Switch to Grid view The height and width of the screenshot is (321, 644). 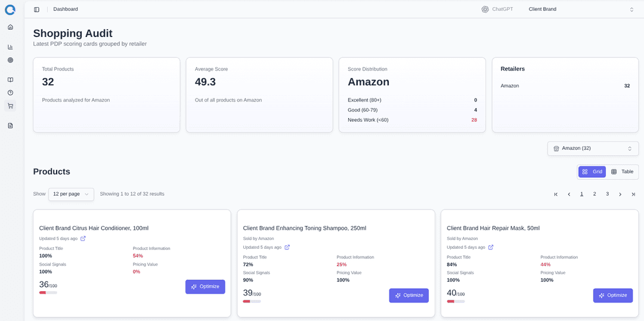pyautogui.click(x=592, y=172)
